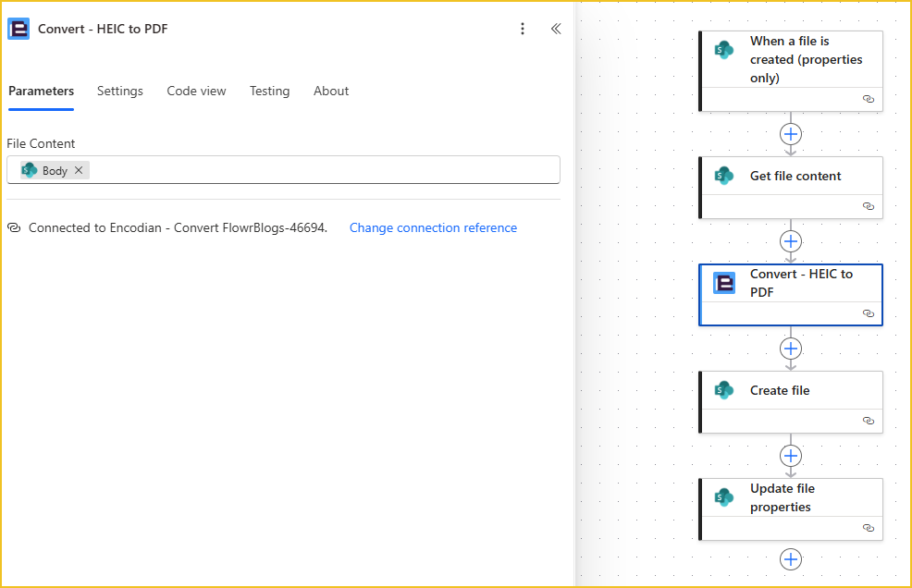Click Change connection reference link
Image resolution: width=912 pixels, height=588 pixels.
tap(433, 227)
